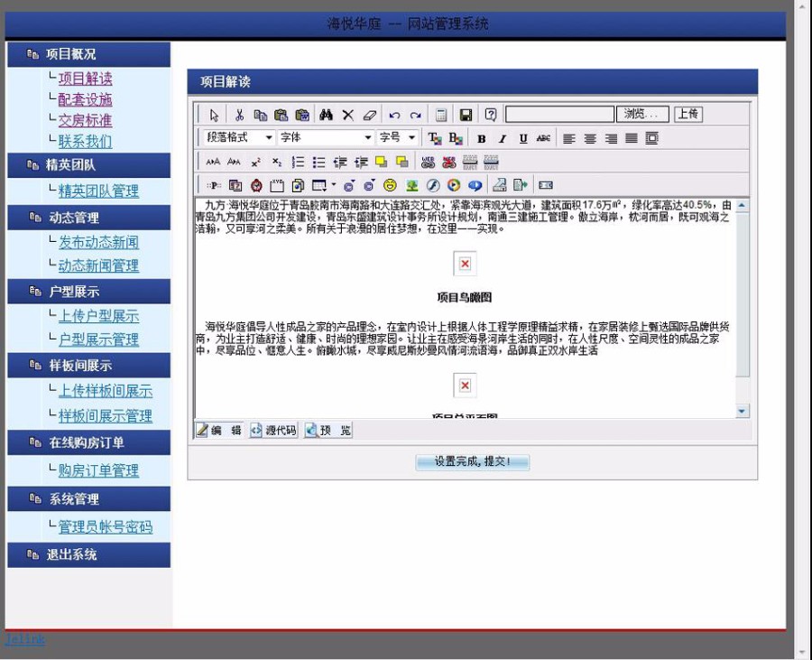Click the red Remove Link icon
Viewport: 812px width, 660px height.
[x=449, y=163]
